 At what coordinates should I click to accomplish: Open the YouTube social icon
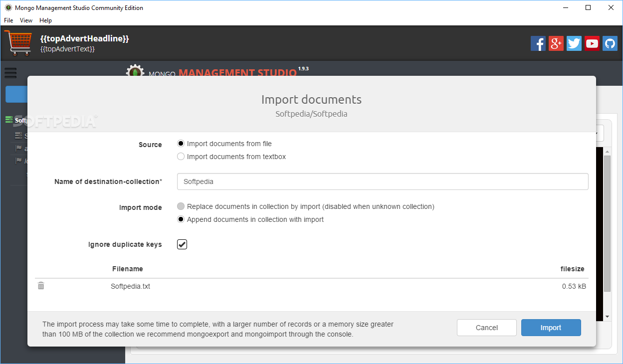tap(592, 43)
